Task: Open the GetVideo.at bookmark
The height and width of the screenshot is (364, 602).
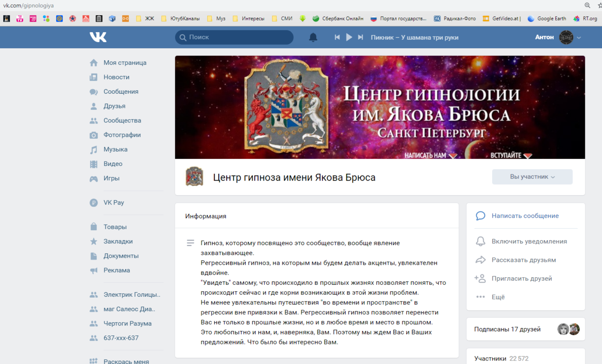Action: (502, 19)
